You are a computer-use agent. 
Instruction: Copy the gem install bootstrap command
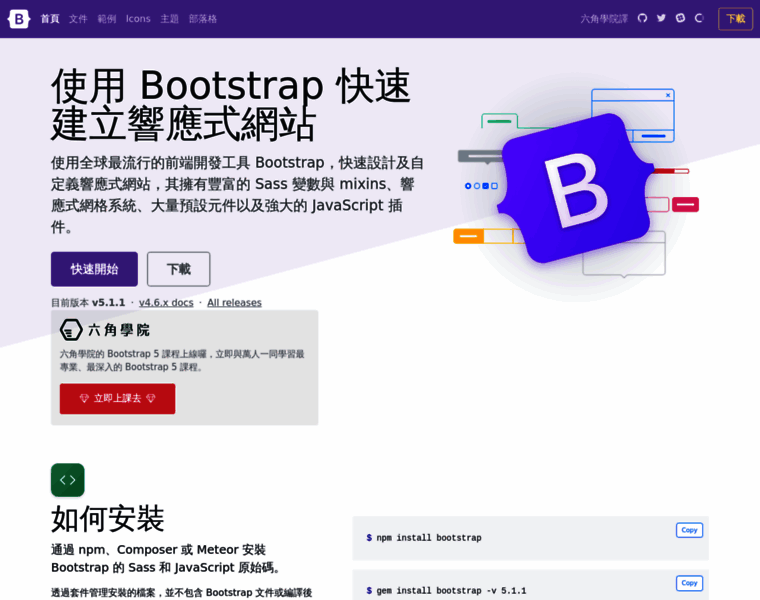coord(689,583)
